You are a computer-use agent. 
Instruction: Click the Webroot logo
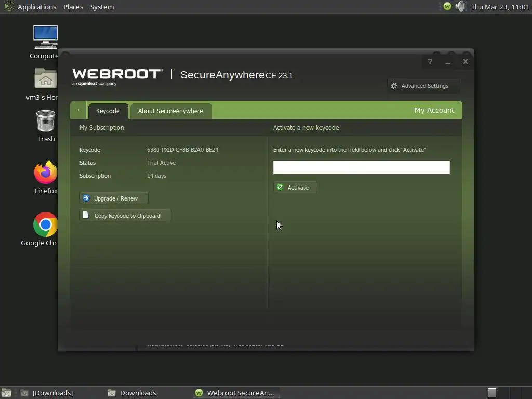pyautogui.click(x=117, y=76)
